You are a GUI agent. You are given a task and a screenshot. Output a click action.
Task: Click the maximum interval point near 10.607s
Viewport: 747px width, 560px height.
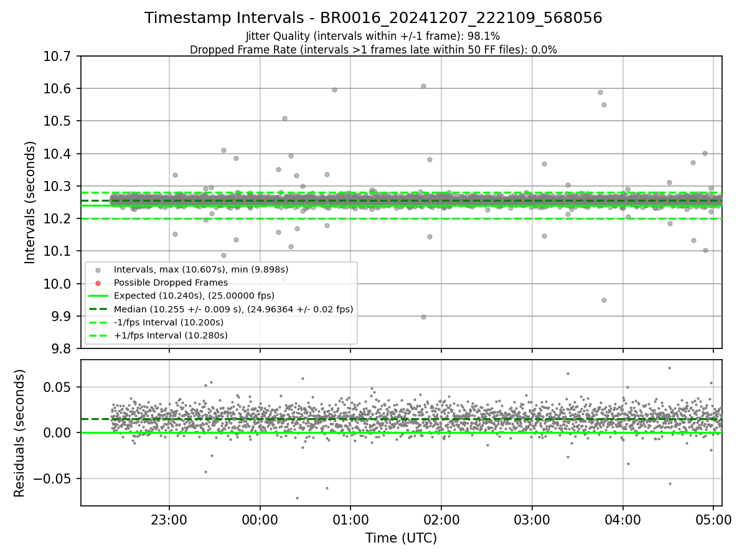[x=423, y=86]
